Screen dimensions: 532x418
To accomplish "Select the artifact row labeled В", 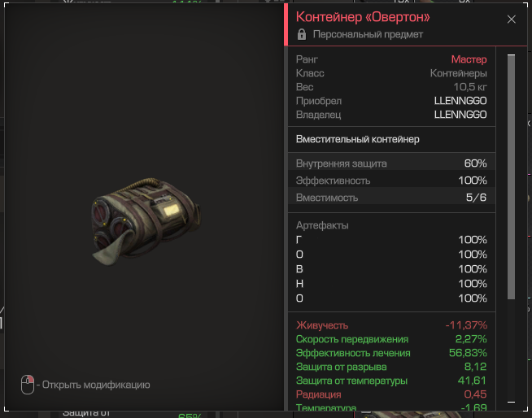I will [x=391, y=269].
